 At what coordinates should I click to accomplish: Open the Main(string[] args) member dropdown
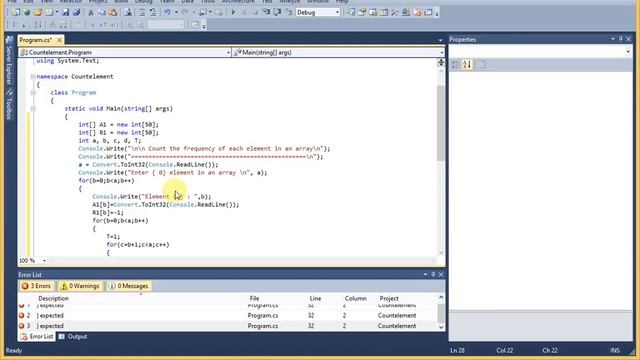click(441, 52)
